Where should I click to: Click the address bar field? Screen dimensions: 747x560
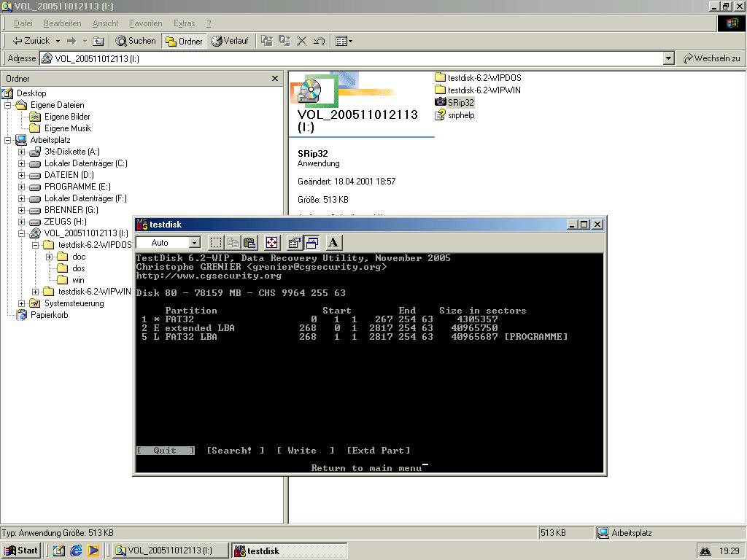pyautogui.click(x=352, y=58)
